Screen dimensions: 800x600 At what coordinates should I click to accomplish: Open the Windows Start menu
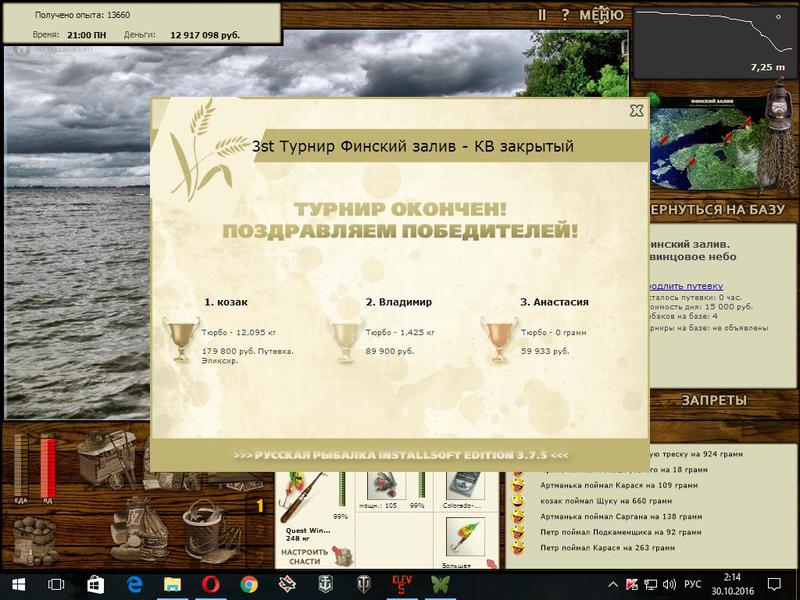click(18, 585)
